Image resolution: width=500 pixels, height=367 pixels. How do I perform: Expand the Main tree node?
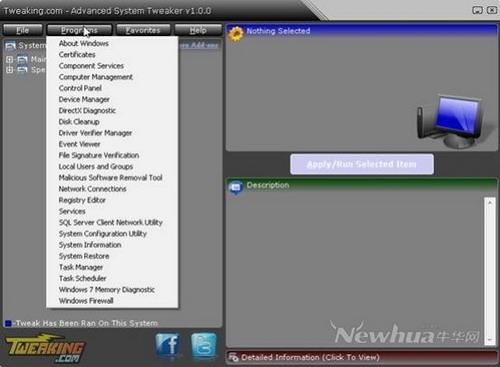tap(9, 60)
